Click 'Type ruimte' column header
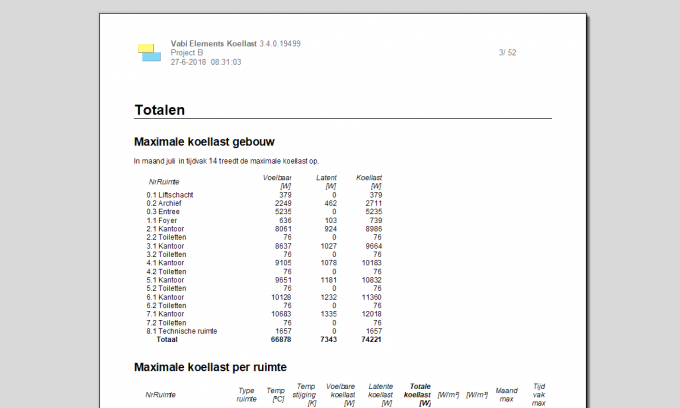 tap(246, 395)
